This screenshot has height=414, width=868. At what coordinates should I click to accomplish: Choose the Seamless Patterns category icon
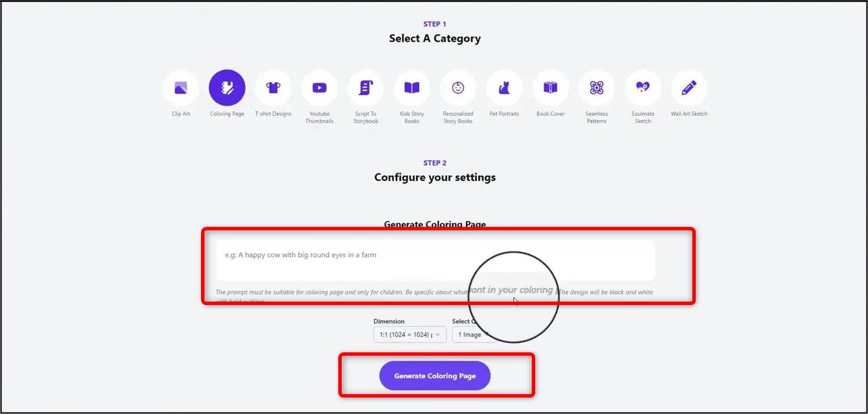click(596, 88)
